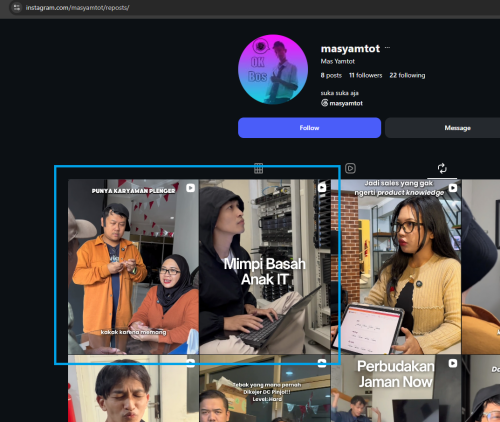This screenshot has height=422, width=500.
Task: View the 22 following list
Action: (407, 75)
